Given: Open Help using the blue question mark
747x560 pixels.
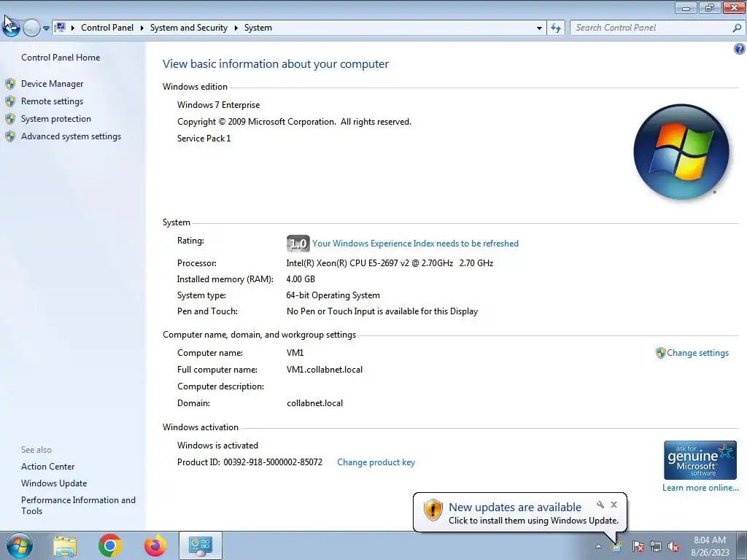Looking at the screenshot, I should [740, 49].
